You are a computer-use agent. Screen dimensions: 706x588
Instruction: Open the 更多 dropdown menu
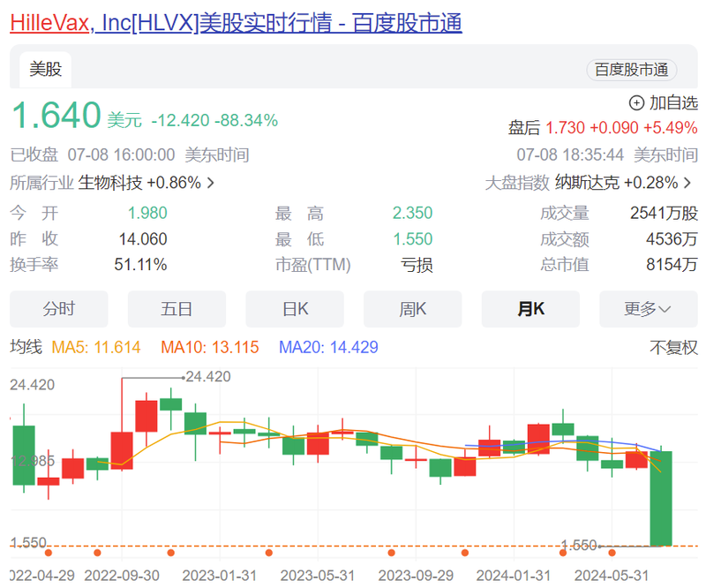point(648,309)
